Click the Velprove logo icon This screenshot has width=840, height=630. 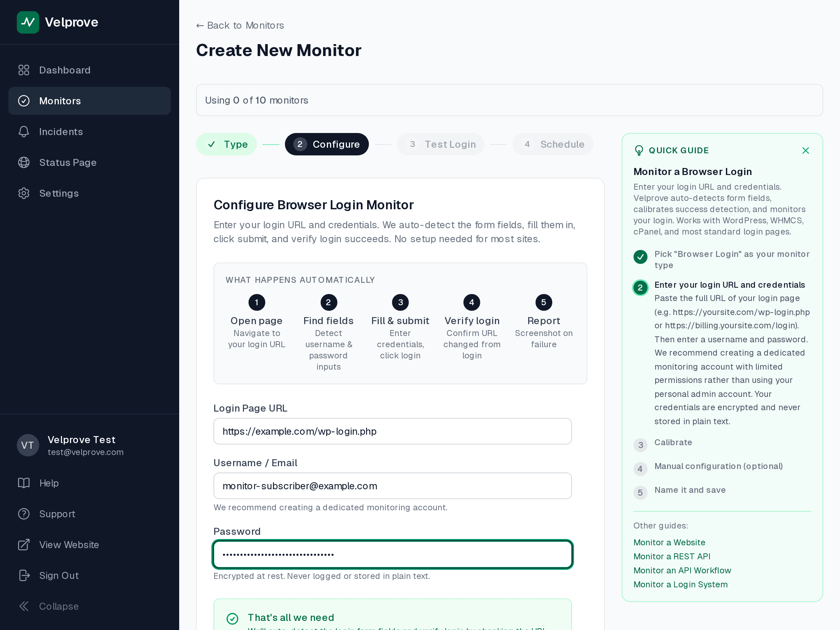(28, 22)
